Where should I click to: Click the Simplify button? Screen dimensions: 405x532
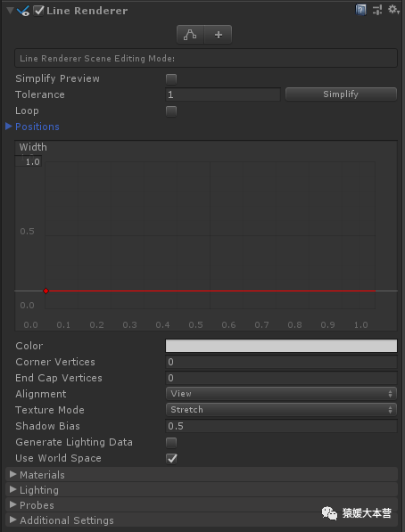tap(341, 94)
